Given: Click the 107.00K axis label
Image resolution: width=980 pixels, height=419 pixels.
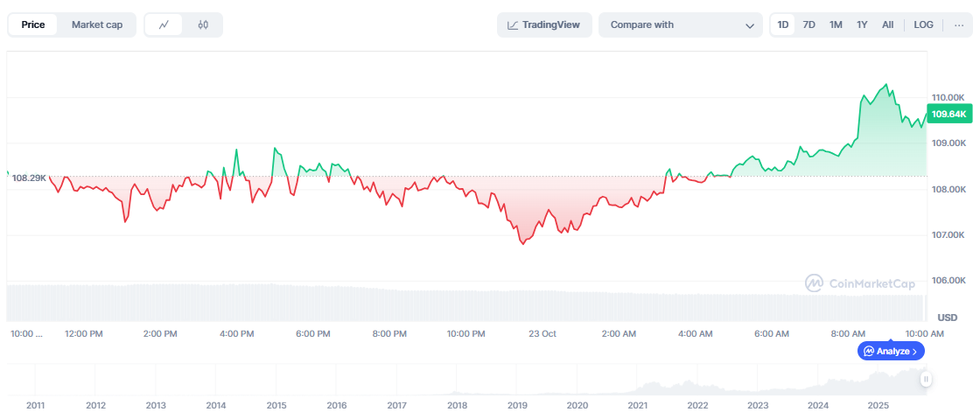Looking at the screenshot, I should point(948,234).
